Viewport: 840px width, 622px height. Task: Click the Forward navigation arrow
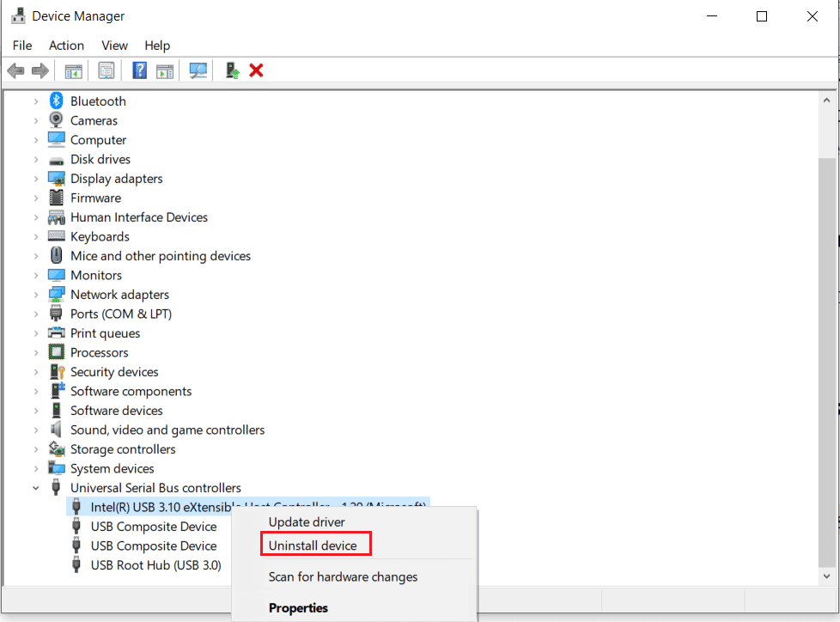pos(40,70)
